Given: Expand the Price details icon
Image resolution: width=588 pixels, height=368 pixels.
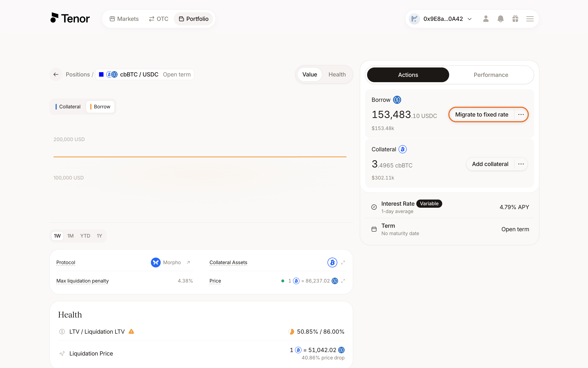Looking at the screenshot, I should click(x=343, y=281).
